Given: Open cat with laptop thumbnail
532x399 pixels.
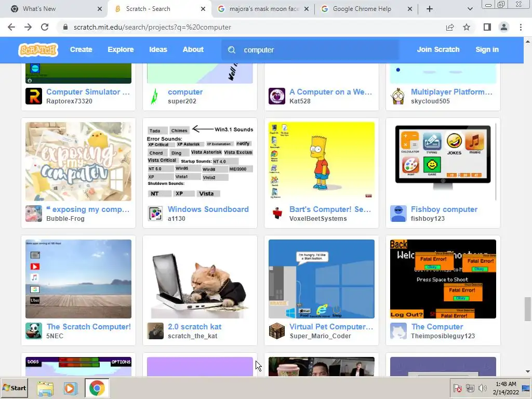Looking at the screenshot, I should [200, 279].
